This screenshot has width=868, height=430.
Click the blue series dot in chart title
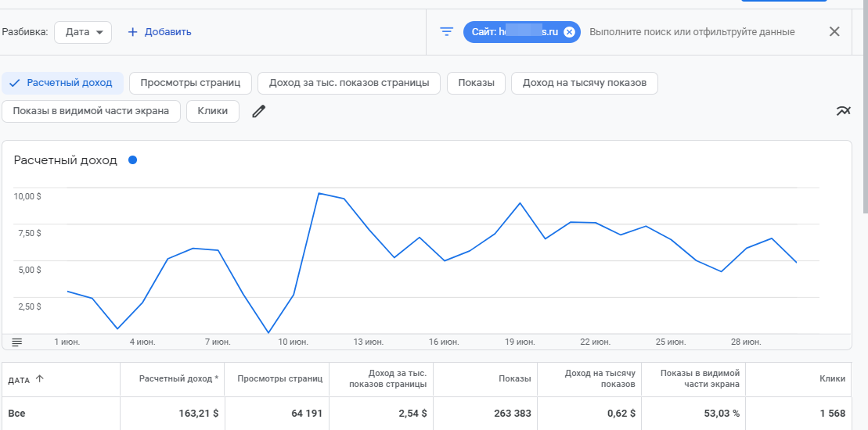132,160
